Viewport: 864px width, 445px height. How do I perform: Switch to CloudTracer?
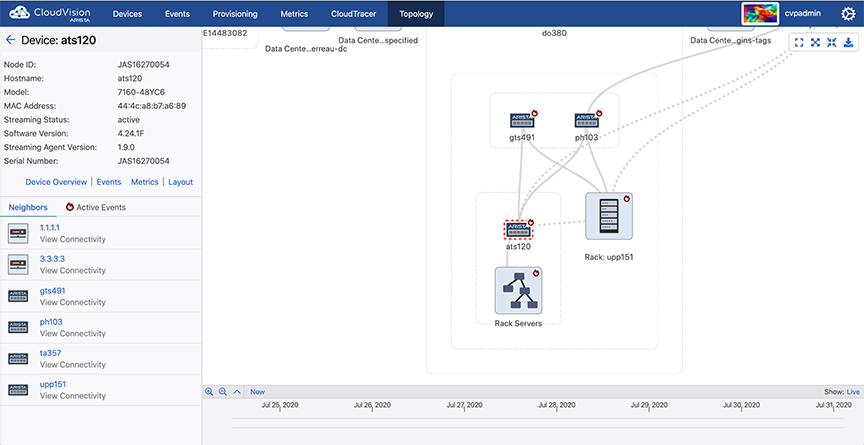[x=354, y=14]
